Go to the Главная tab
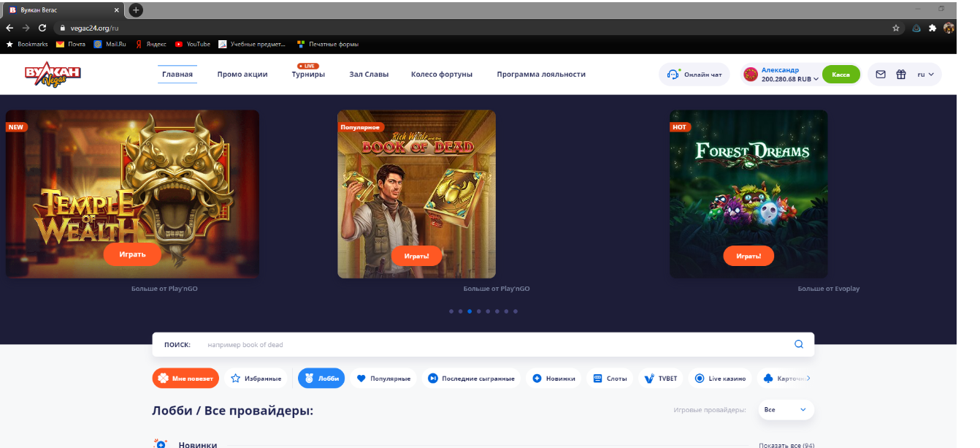This screenshot has height=448, width=980. pos(177,74)
